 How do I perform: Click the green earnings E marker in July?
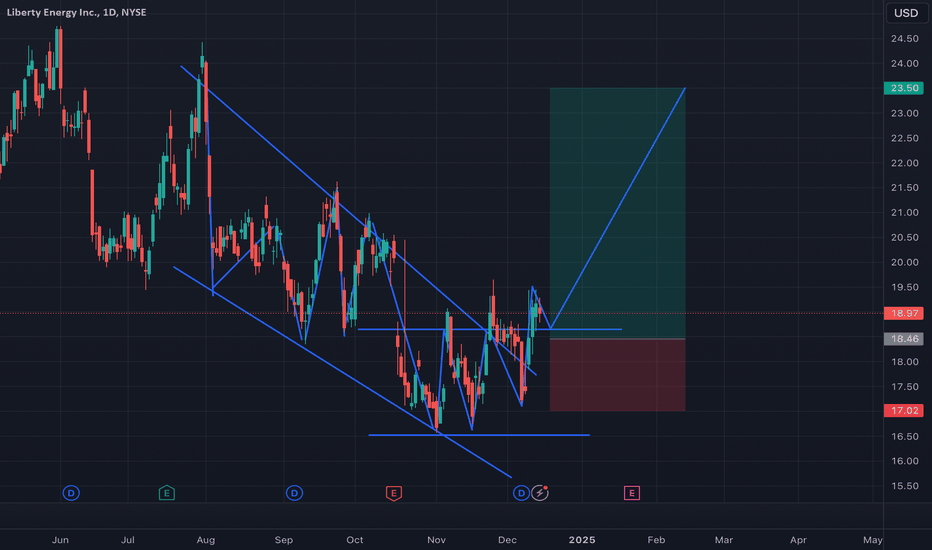point(167,493)
